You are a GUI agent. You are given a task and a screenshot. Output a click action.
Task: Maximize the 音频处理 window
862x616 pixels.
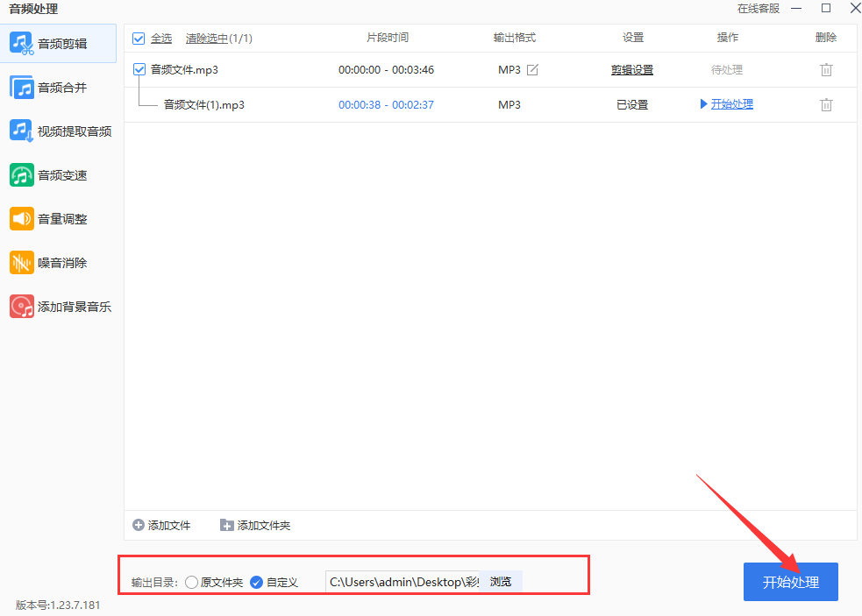(x=826, y=8)
